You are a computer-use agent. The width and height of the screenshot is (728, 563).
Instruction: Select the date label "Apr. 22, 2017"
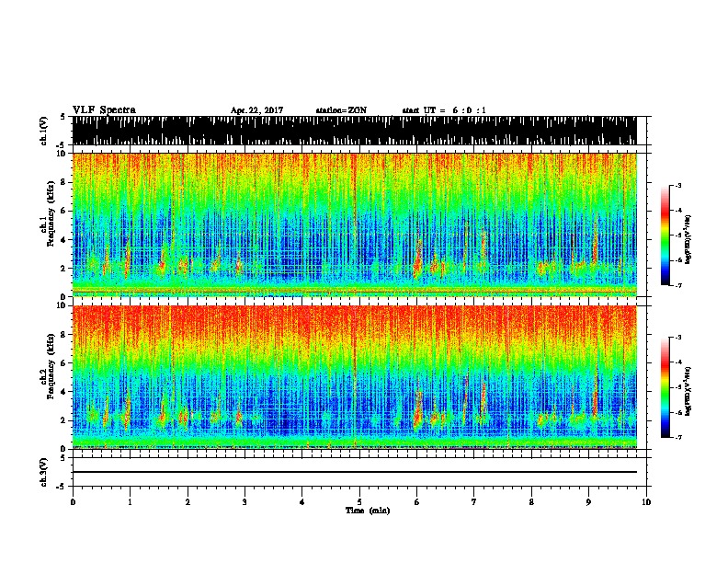(256, 110)
